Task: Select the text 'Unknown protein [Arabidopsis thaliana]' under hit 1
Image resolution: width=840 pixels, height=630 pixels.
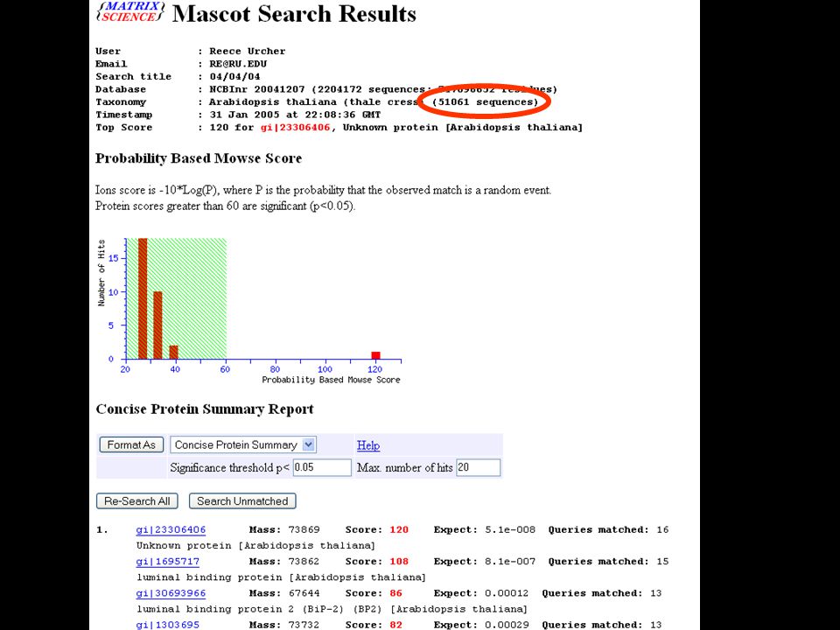Action: pyautogui.click(x=255, y=545)
